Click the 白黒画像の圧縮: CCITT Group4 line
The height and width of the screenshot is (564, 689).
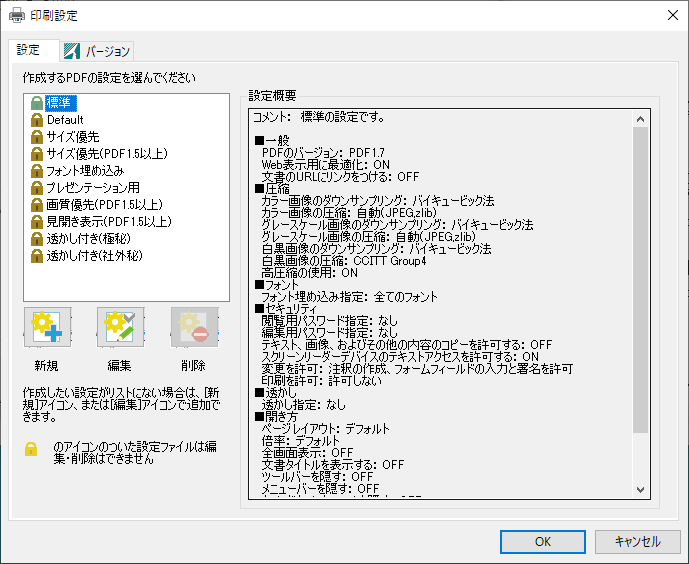click(344, 261)
